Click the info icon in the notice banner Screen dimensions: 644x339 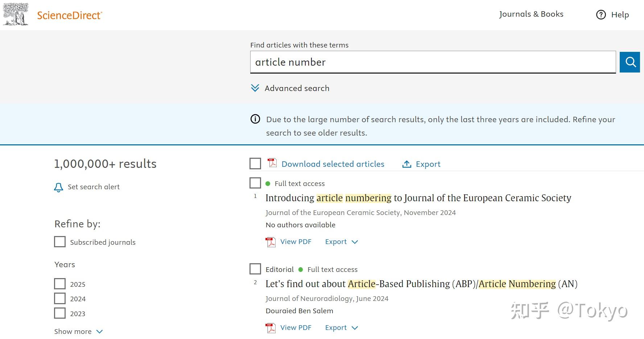255,119
